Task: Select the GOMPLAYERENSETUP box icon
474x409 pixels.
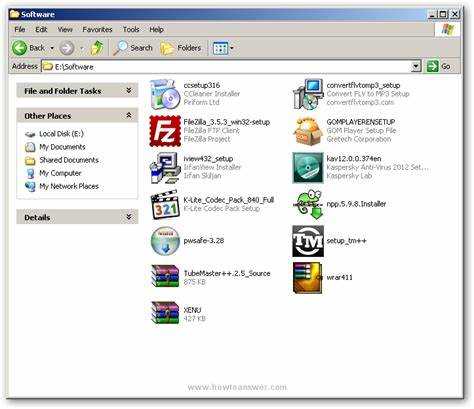Action: coord(308,131)
